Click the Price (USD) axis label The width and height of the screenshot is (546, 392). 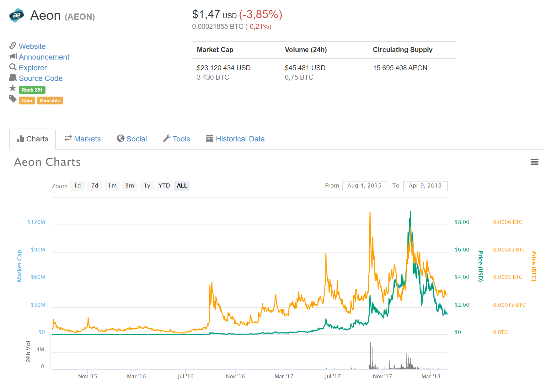pyautogui.click(x=480, y=266)
